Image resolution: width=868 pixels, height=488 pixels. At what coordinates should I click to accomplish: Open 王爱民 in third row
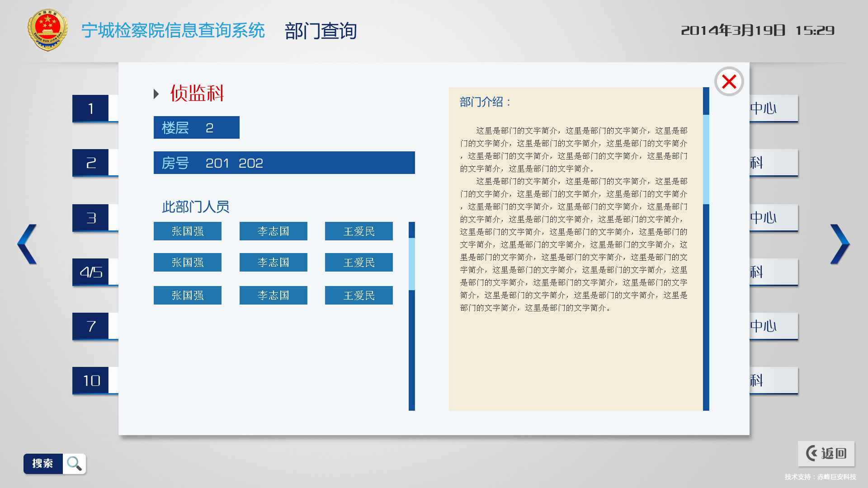coord(359,296)
